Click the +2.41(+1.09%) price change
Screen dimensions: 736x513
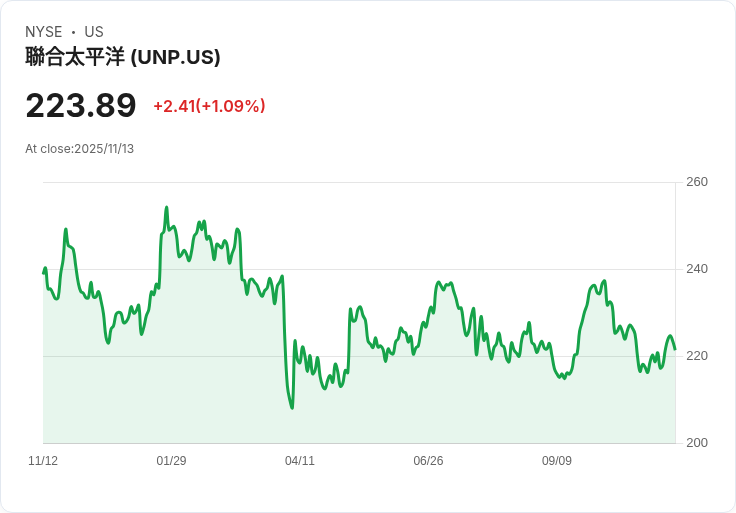(209, 106)
